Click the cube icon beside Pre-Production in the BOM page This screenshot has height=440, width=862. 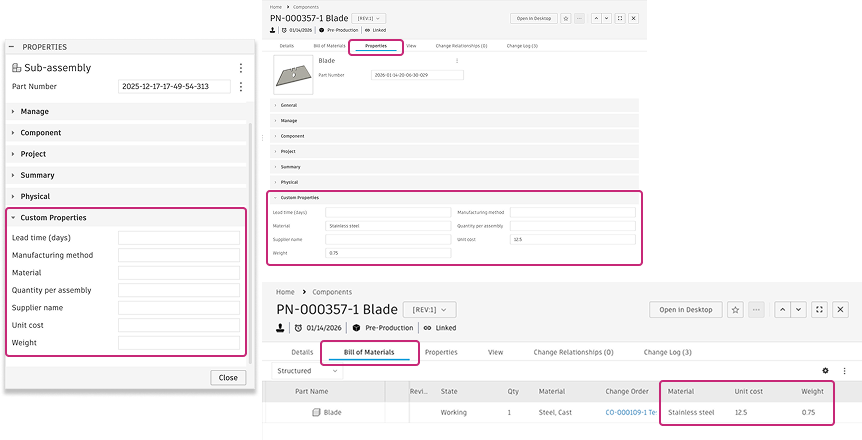tap(356, 328)
